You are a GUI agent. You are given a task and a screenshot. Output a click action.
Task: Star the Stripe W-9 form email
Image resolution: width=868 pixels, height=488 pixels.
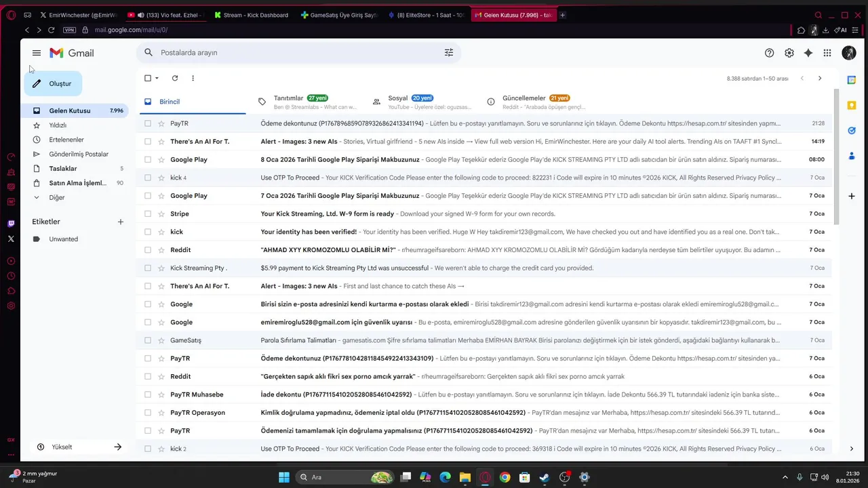point(161,213)
